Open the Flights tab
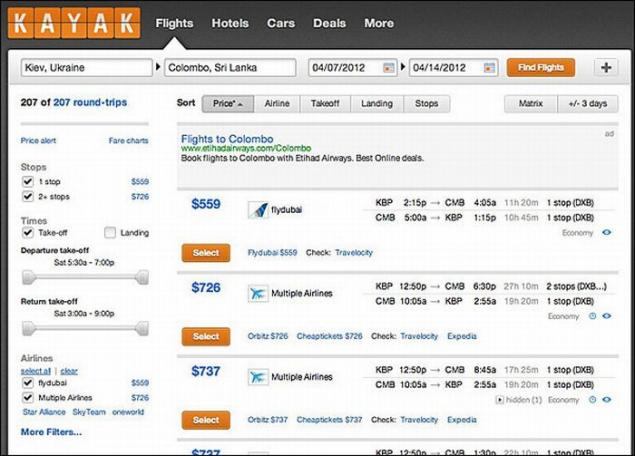Viewport: 635px width, 456px height. pyautogui.click(x=174, y=23)
